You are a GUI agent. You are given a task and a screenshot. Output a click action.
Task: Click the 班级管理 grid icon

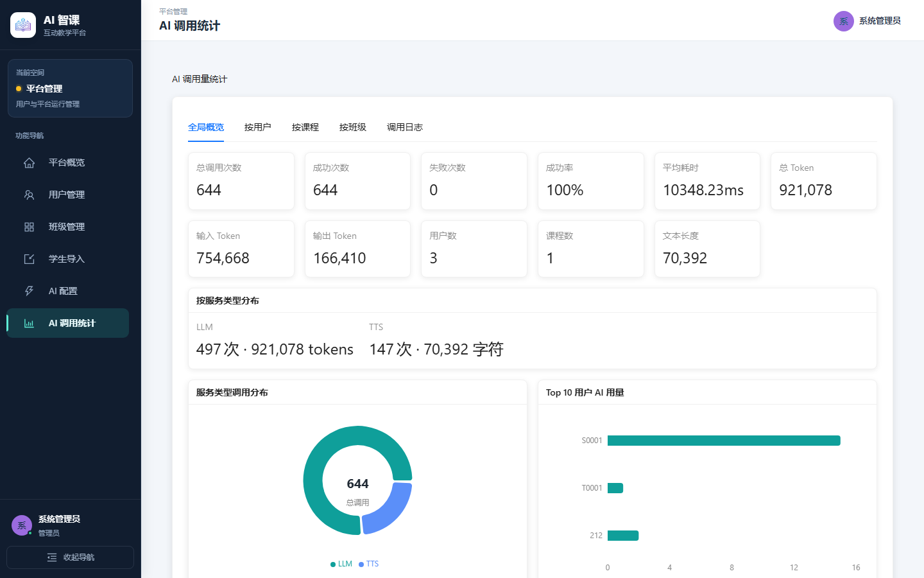click(x=29, y=227)
